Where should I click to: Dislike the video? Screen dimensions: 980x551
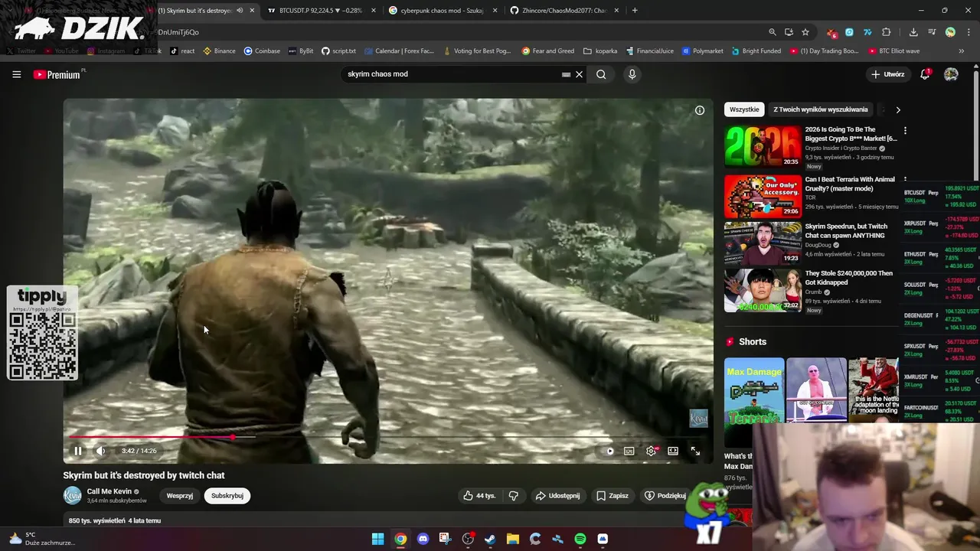pyautogui.click(x=514, y=496)
